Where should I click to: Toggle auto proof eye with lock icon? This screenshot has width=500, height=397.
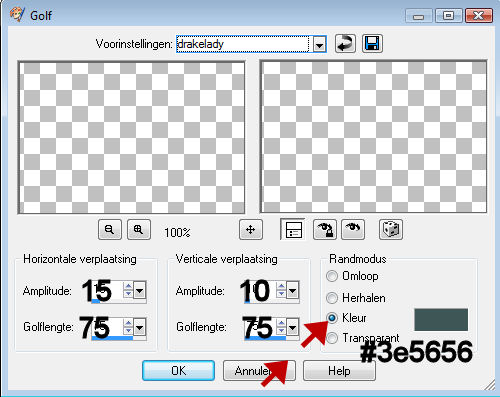click(325, 229)
